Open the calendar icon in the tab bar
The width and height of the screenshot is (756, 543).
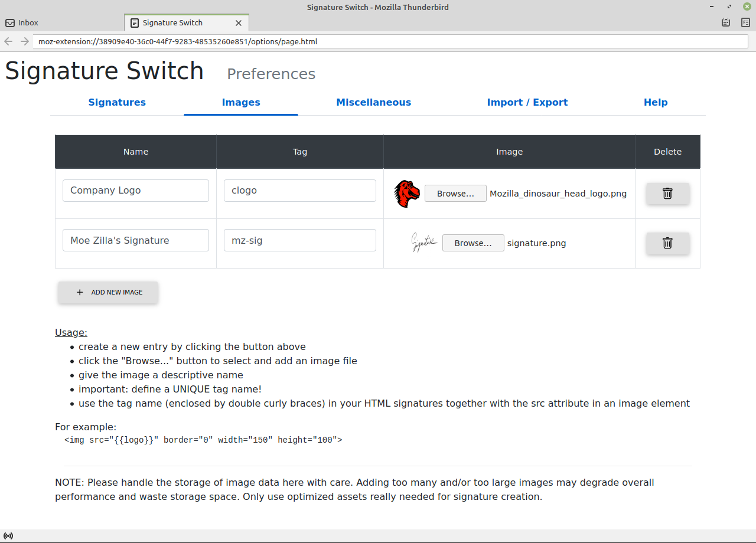tap(726, 22)
